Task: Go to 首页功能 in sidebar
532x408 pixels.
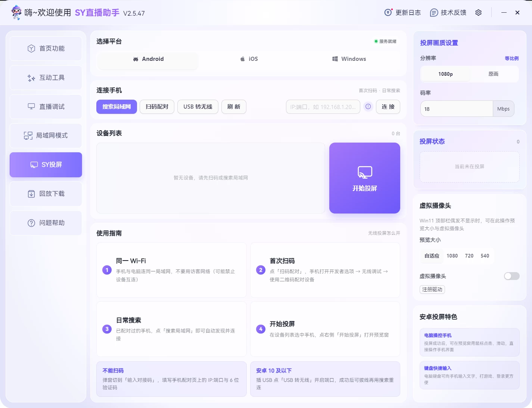Action: point(46,49)
